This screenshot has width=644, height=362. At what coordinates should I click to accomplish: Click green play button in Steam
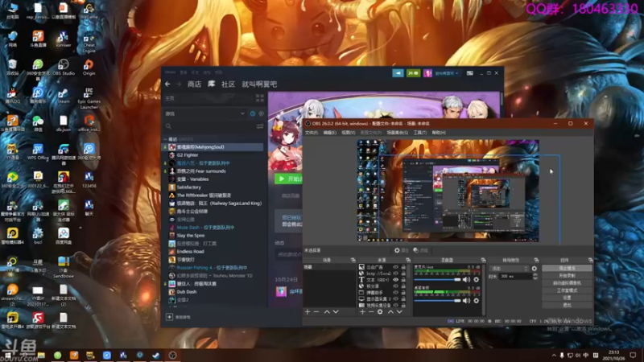[289, 179]
